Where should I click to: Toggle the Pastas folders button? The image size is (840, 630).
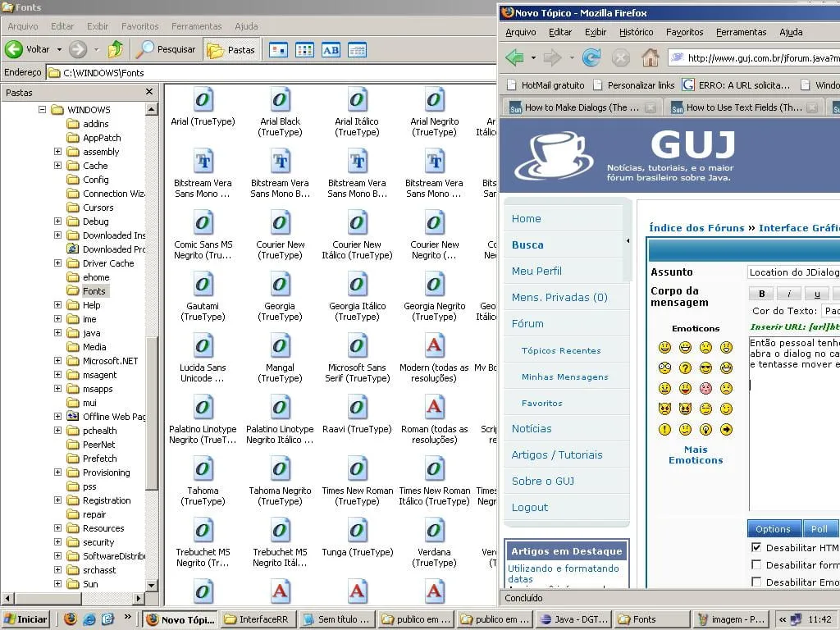(x=231, y=50)
